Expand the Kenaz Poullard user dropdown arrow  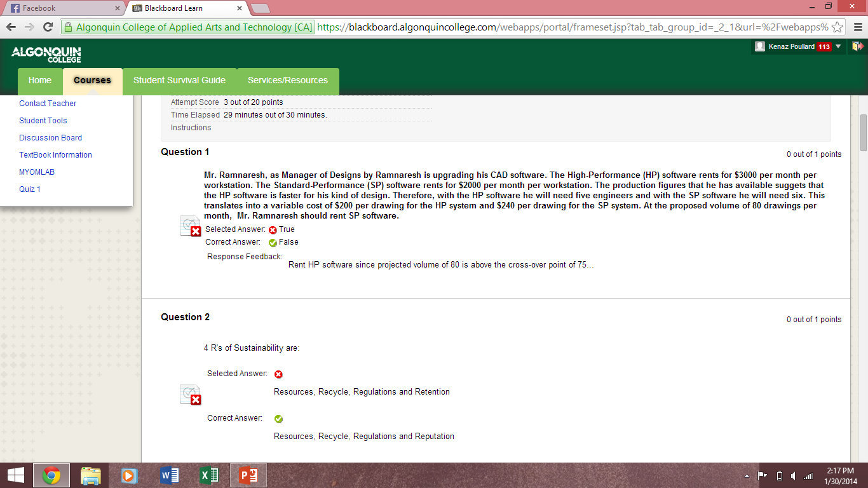click(838, 46)
